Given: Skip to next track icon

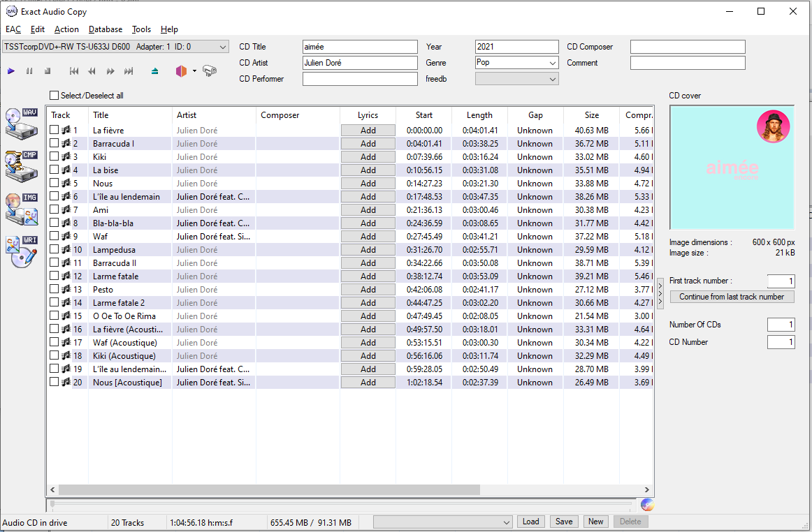Looking at the screenshot, I should [129, 71].
